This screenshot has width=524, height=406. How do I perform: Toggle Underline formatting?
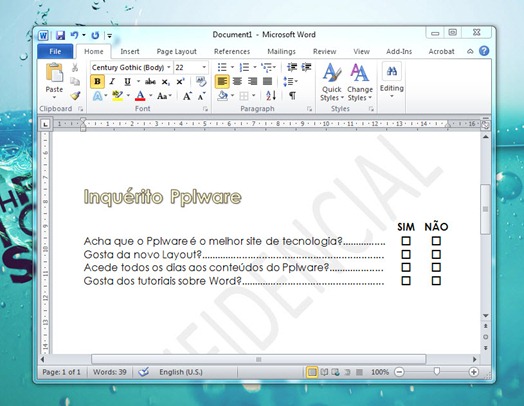(x=127, y=82)
